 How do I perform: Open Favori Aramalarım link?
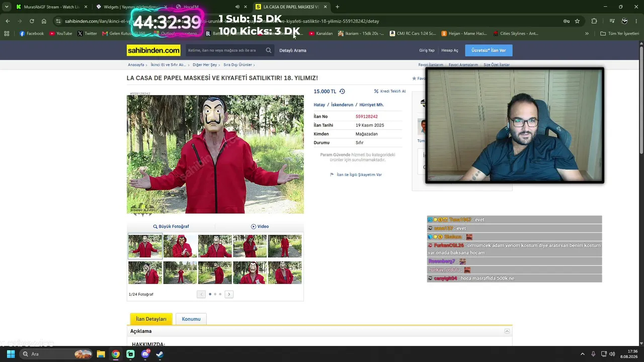coord(463,65)
